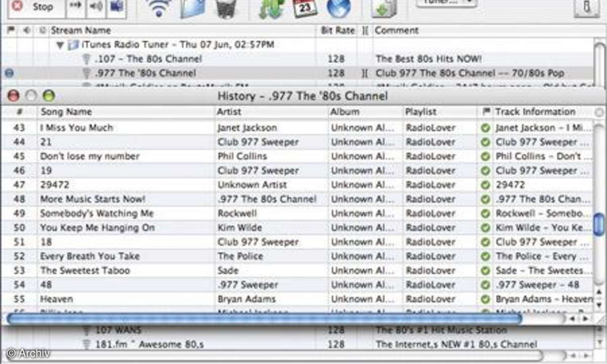Click the Phil Collins artist cell
Screen dimensions: 607x364
tap(242, 156)
